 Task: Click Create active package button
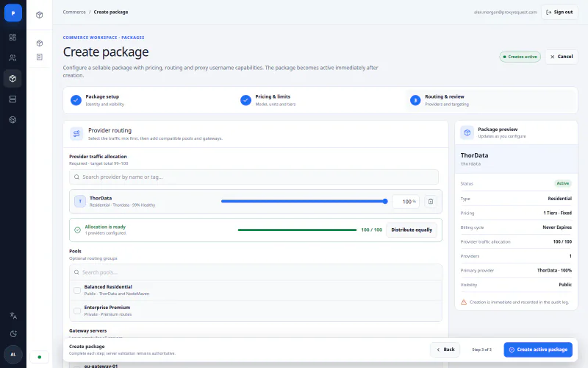tap(538, 350)
